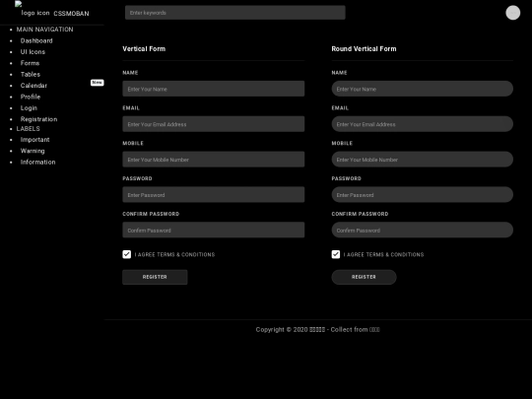Open Tables in the sidebar

click(x=31, y=74)
